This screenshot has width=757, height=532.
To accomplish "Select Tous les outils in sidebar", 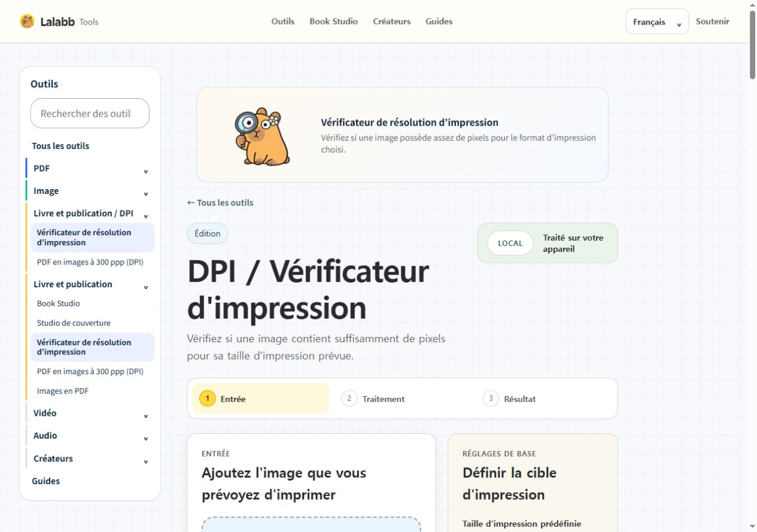I will coord(60,146).
